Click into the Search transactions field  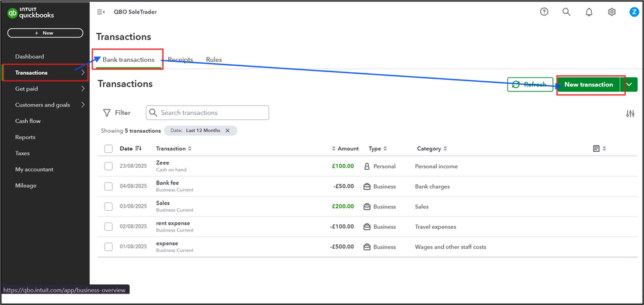pyautogui.click(x=208, y=113)
